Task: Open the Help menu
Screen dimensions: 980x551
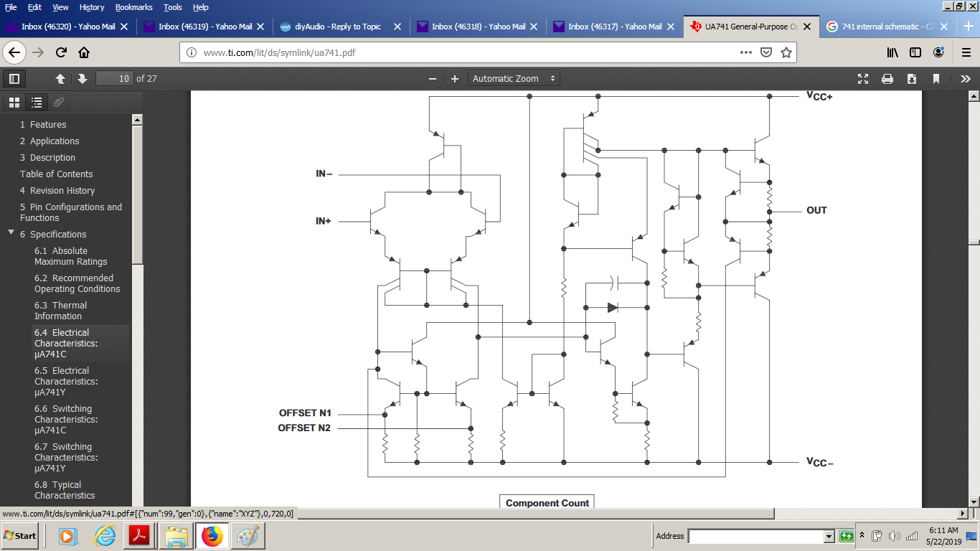Action: pos(201,7)
